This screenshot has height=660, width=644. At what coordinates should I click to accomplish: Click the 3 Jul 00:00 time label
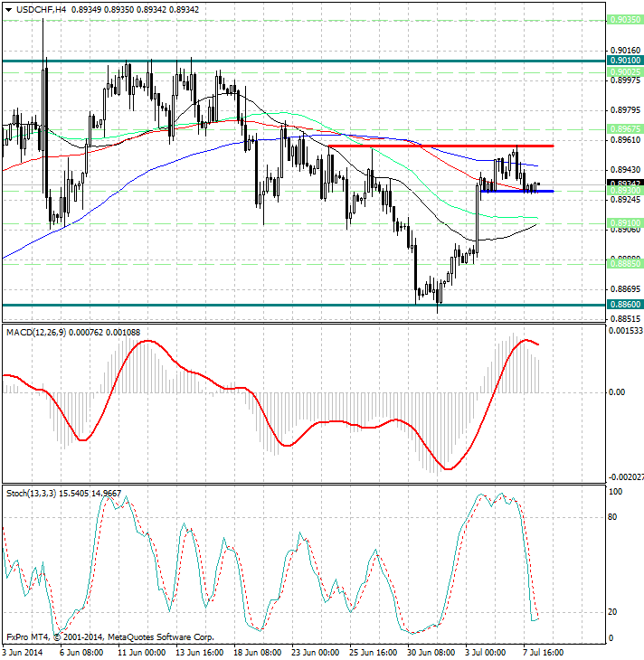(x=486, y=653)
